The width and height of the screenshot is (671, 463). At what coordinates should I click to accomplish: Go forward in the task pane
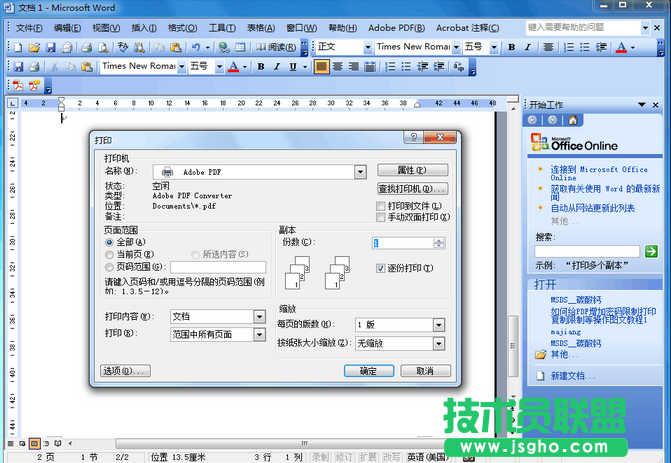tap(552, 120)
